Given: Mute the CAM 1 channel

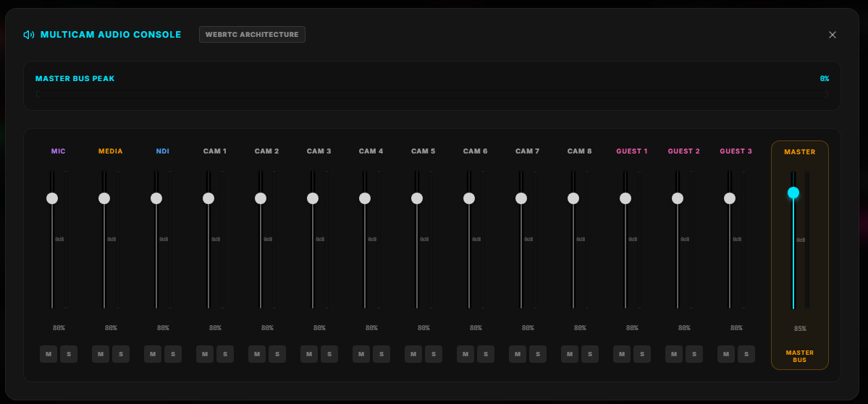Looking at the screenshot, I should pyautogui.click(x=205, y=354).
